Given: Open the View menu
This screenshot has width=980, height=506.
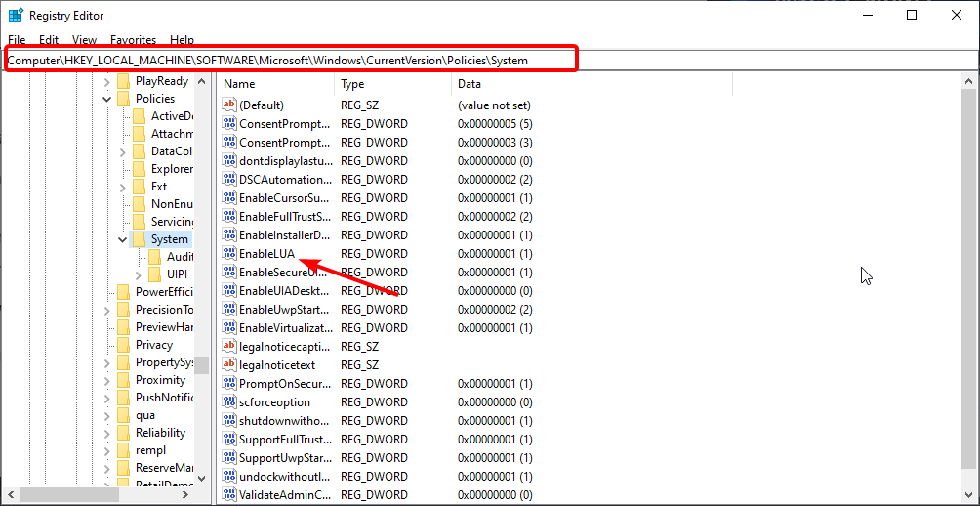Looking at the screenshot, I should point(84,39).
